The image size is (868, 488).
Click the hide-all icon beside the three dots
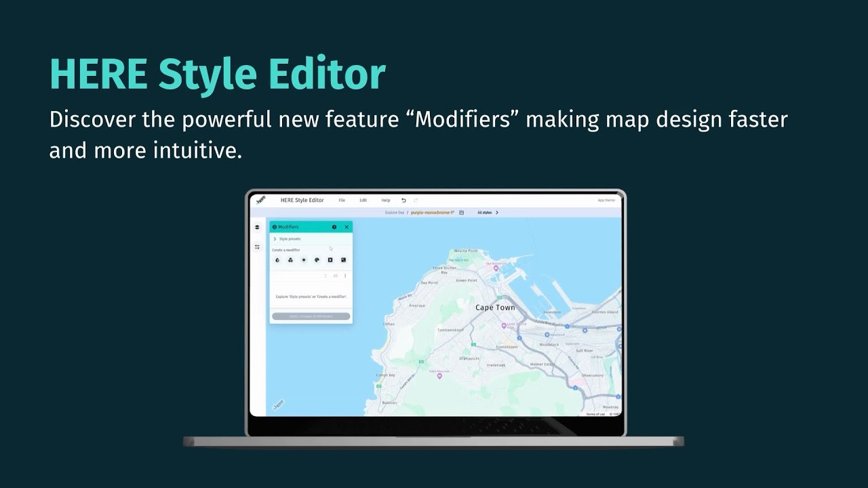pyautogui.click(x=335, y=276)
